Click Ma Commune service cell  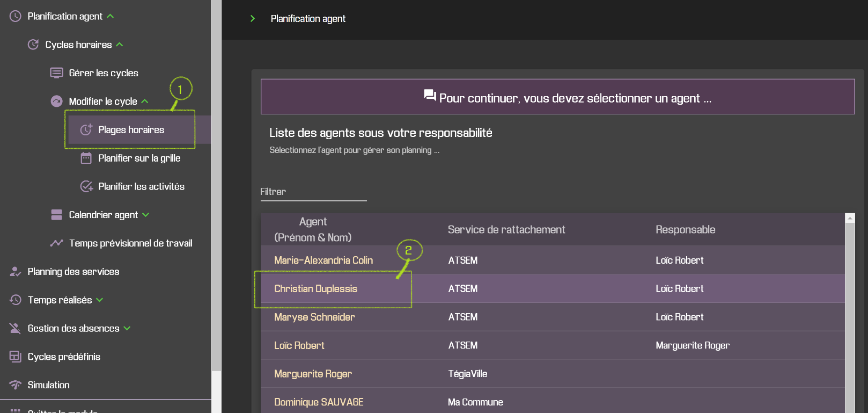476,402
